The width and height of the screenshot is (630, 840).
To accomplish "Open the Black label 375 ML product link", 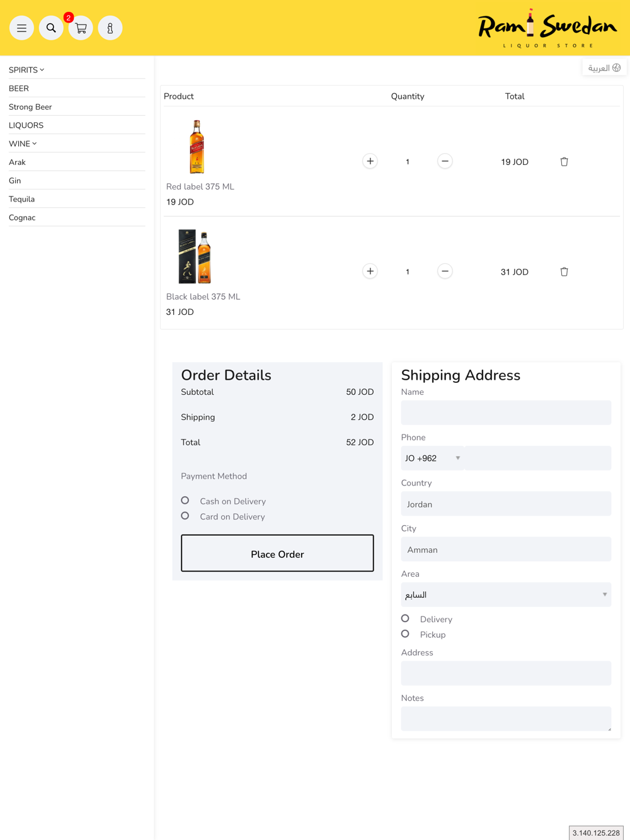I will (203, 297).
